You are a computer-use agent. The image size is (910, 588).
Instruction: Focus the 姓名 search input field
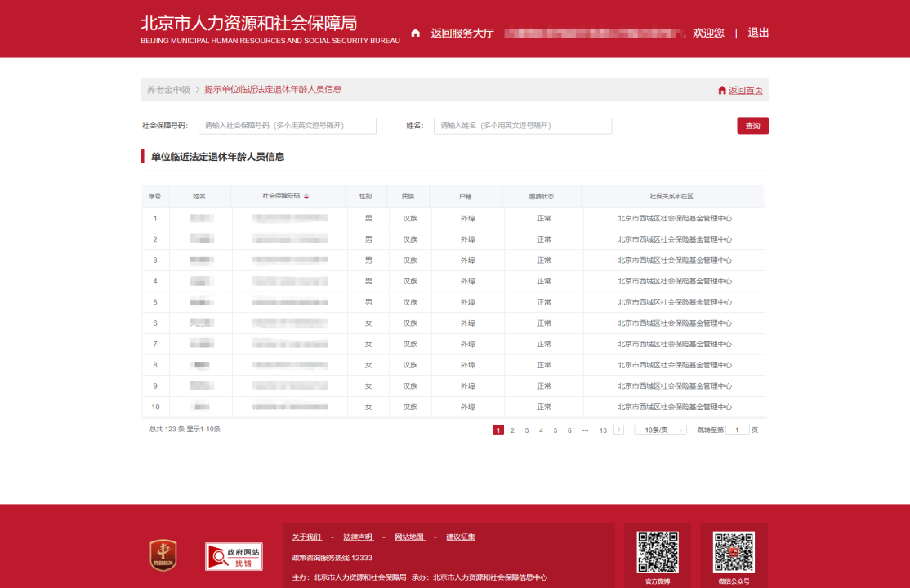coord(522,126)
